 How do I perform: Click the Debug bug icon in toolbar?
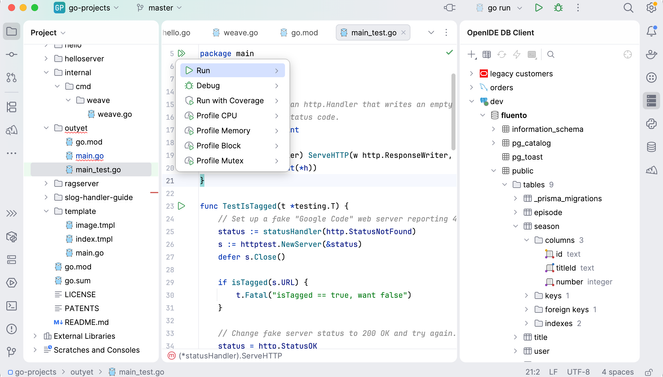(559, 8)
